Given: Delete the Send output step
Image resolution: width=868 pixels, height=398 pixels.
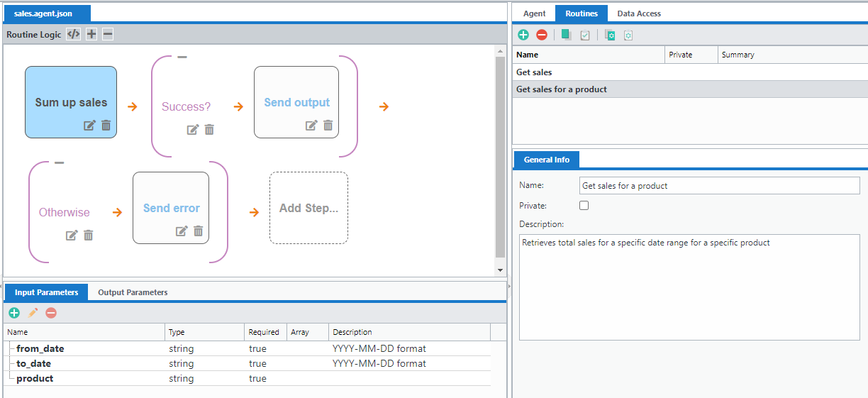Looking at the screenshot, I should pos(328,126).
